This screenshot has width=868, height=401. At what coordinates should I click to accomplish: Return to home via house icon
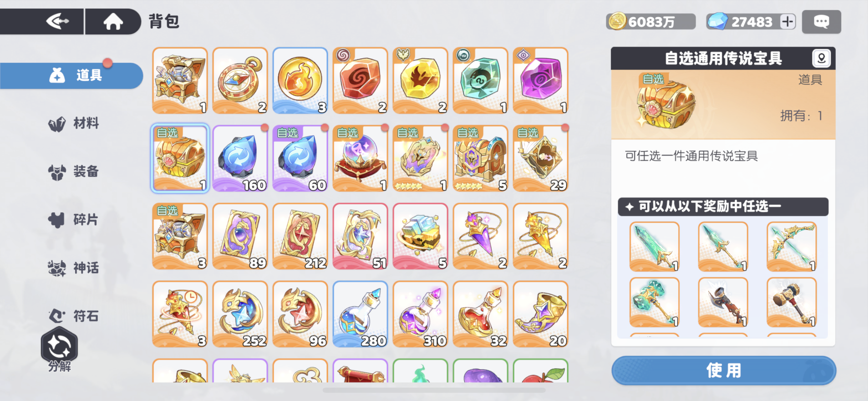(x=113, y=22)
